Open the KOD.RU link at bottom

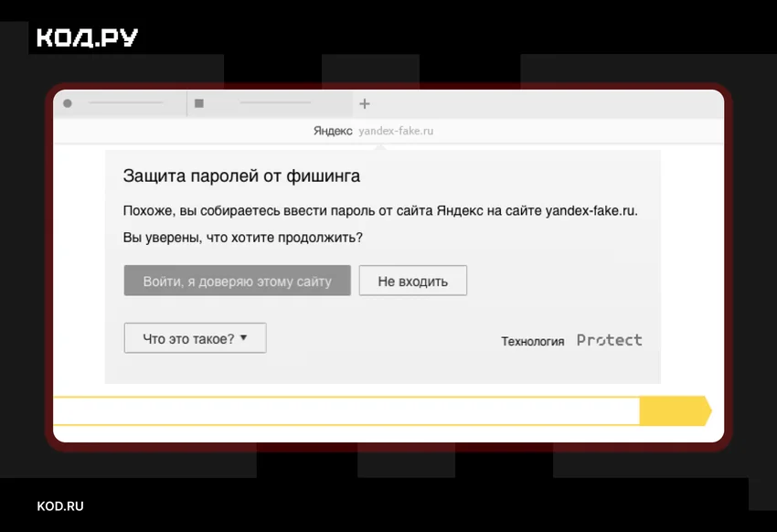(60, 506)
